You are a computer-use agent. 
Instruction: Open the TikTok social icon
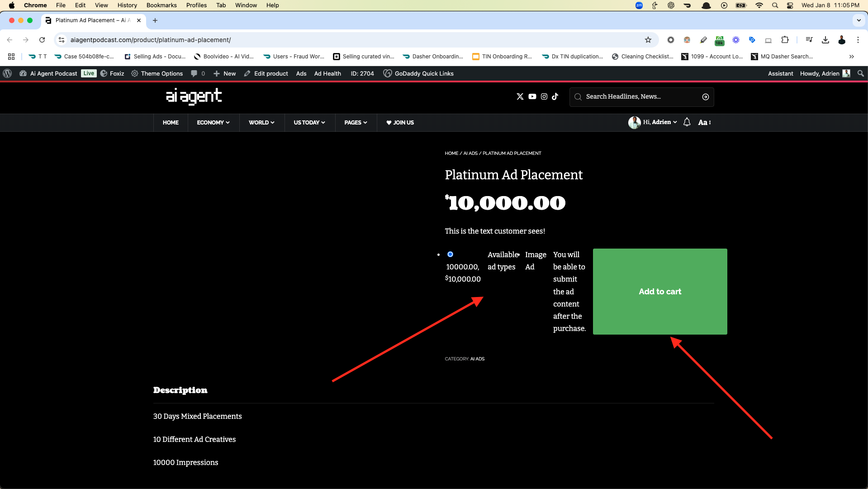(555, 96)
